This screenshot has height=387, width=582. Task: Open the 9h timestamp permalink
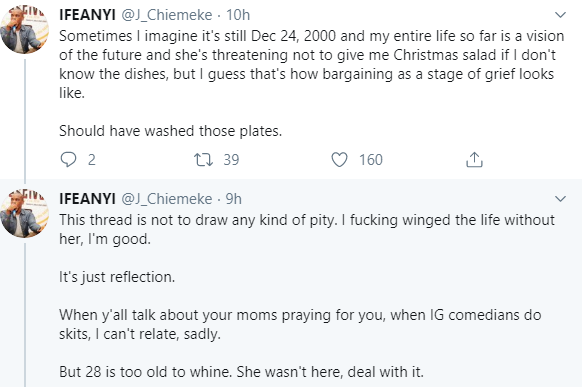233,199
